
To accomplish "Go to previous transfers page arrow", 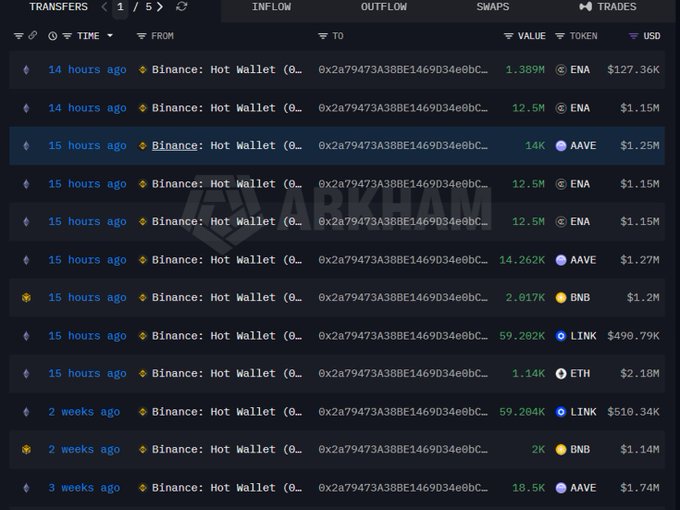I will point(104,7).
